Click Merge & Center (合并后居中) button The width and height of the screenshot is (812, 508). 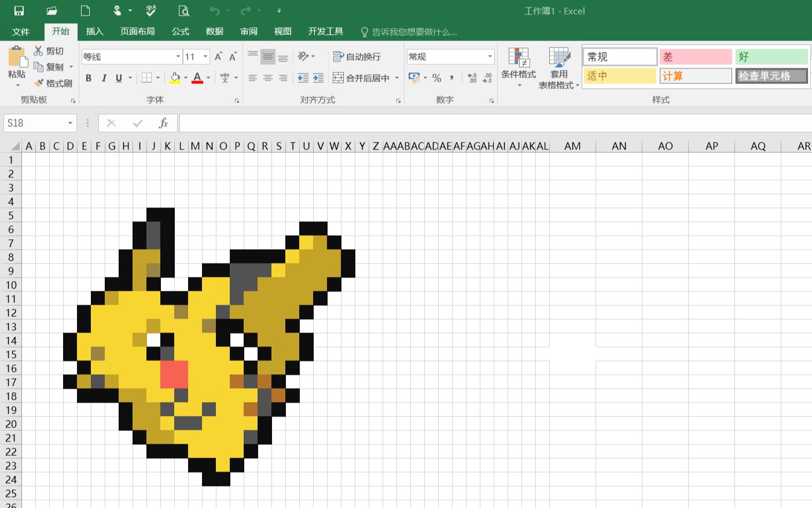point(361,78)
